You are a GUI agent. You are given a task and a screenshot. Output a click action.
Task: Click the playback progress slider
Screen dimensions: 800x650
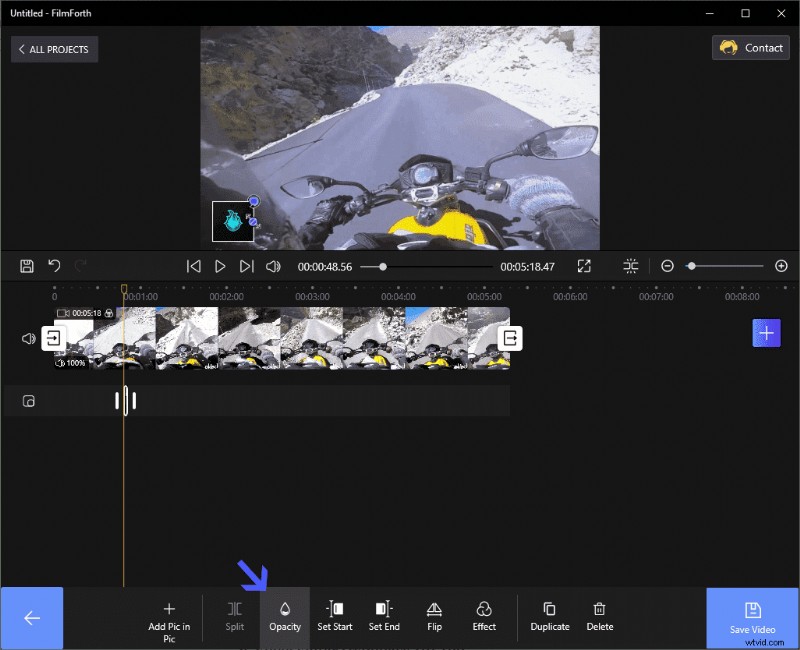point(382,266)
